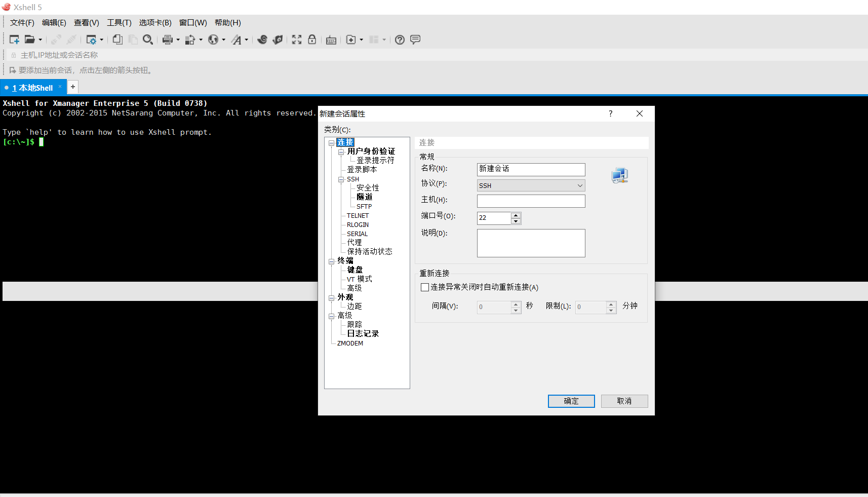
Task: Select 安全性 in category tree
Action: [x=368, y=187]
